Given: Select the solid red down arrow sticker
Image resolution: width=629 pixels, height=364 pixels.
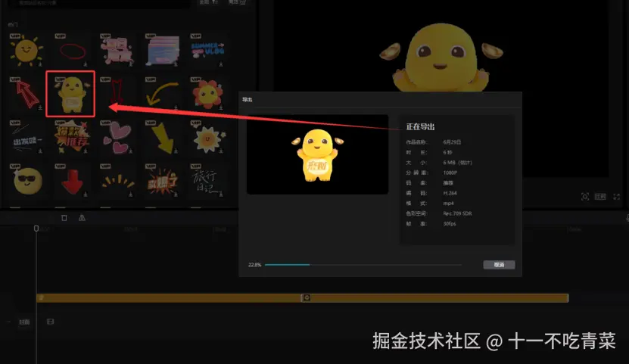Looking at the screenshot, I should (72, 181).
